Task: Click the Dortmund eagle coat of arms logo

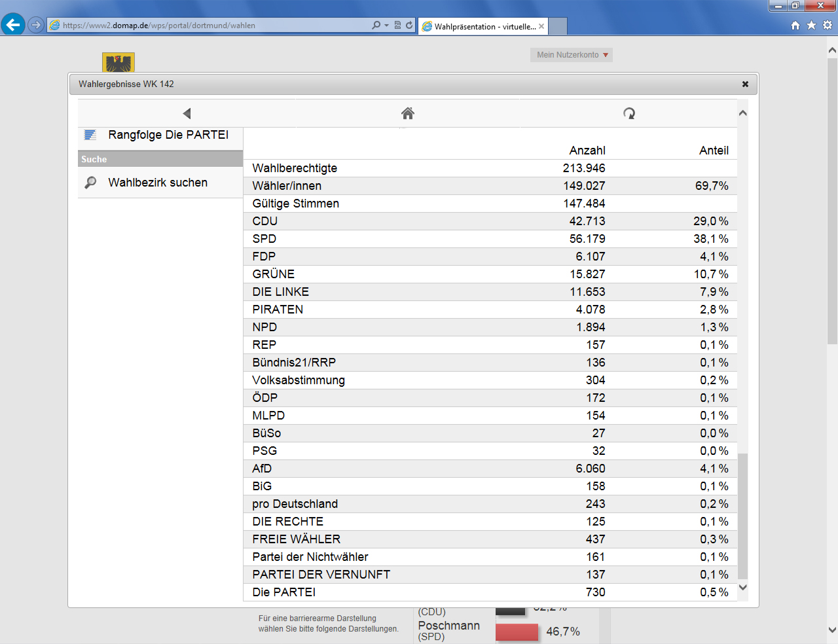Action: point(118,62)
